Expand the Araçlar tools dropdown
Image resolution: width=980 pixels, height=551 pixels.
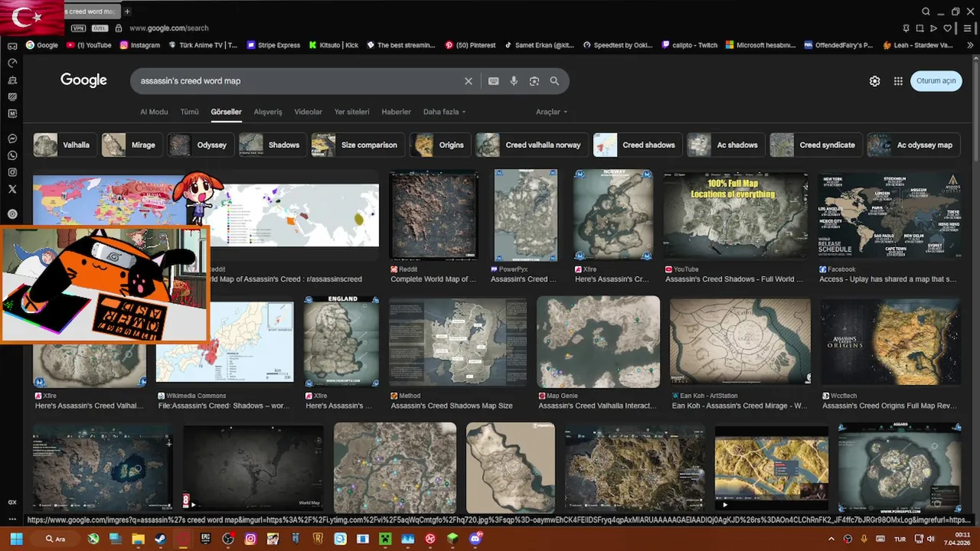pyautogui.click(x=551, y=112)
